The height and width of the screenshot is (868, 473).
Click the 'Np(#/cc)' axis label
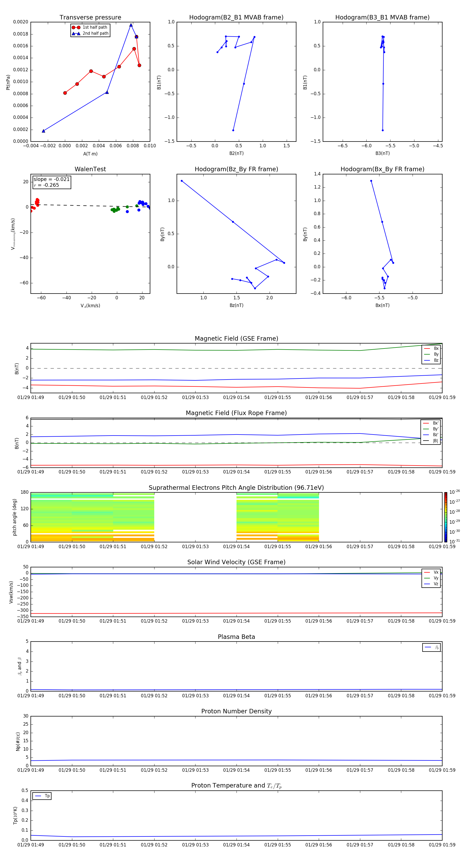point(18,741)
